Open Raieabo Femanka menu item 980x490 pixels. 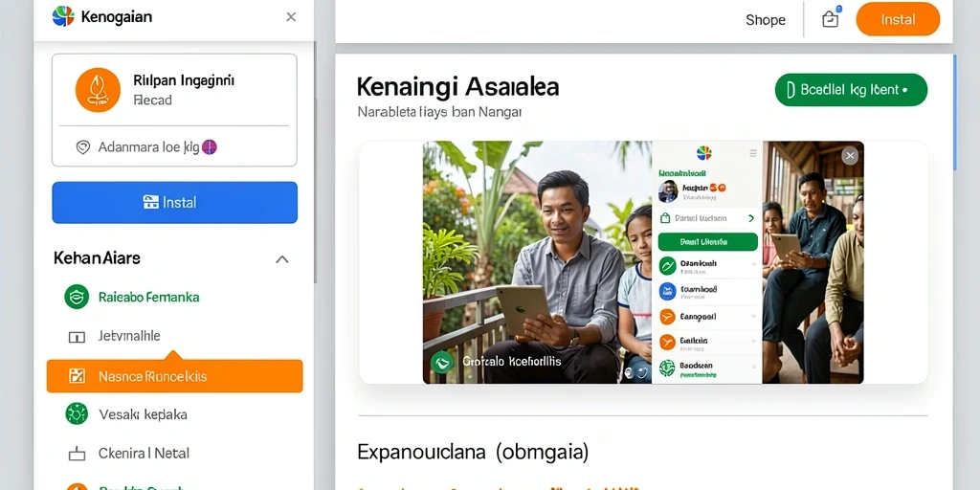tap(148, 297)
